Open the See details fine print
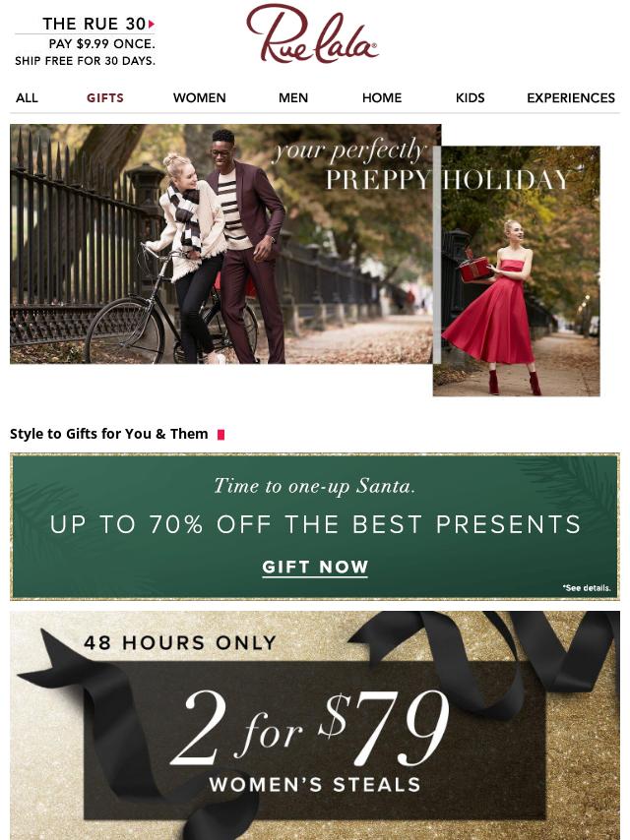 pyautogui.click(x=587, y=587)
